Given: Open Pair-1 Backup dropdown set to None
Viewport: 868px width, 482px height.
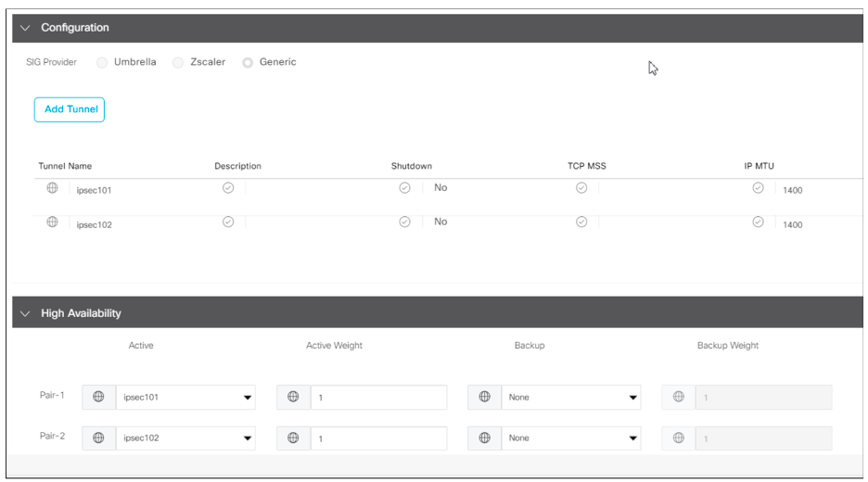Looking at the screenshot, I should pyautogui.click(x=570, y=398).
